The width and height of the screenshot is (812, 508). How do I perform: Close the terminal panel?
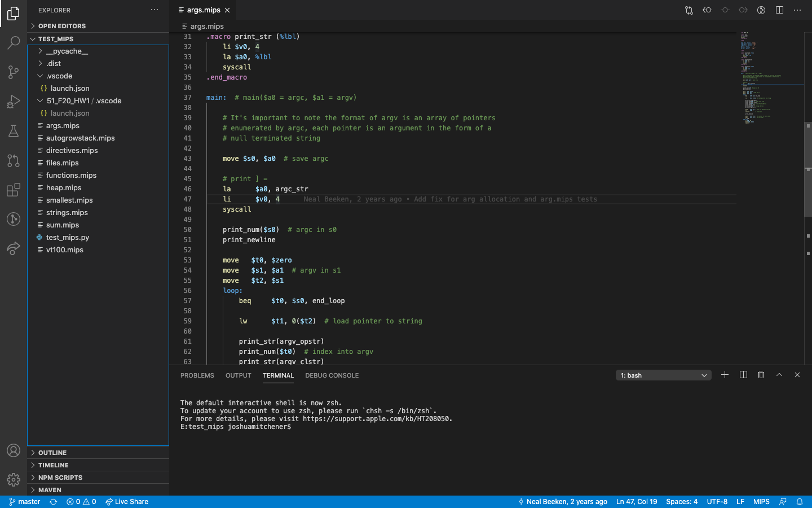[797, 375]
